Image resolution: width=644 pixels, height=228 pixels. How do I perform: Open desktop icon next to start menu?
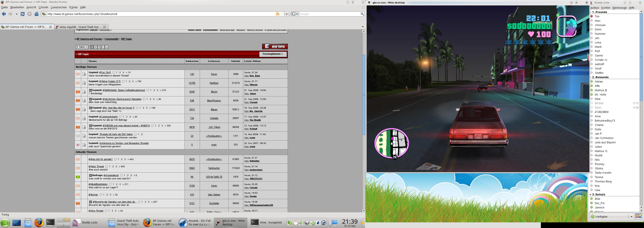17,223
